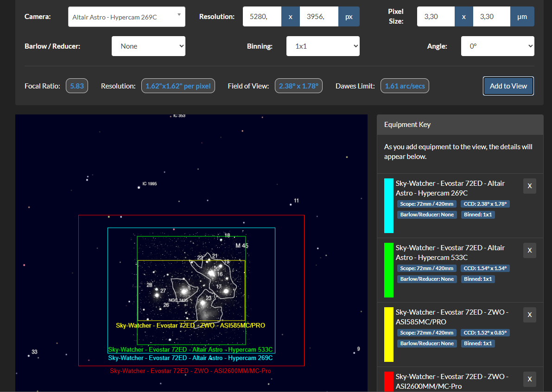Screen dimensions: 552x392
Task: Click the green color swatch for Hypercam 533C
Action: 389,270
